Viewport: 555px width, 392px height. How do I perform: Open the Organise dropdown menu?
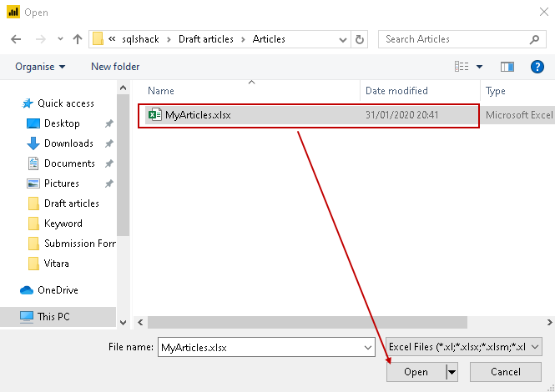click(x=40, y=67)
